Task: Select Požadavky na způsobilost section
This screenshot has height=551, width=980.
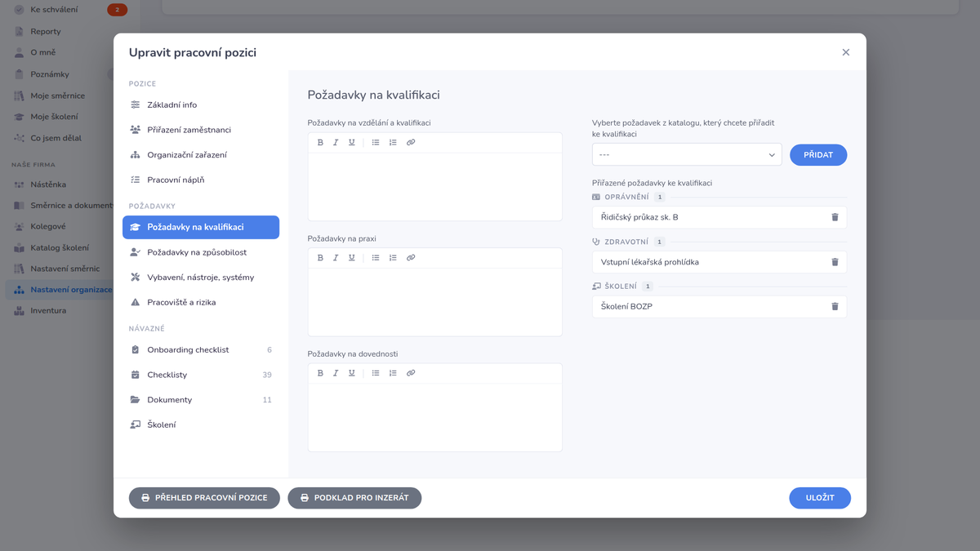Action: point(201,252)
